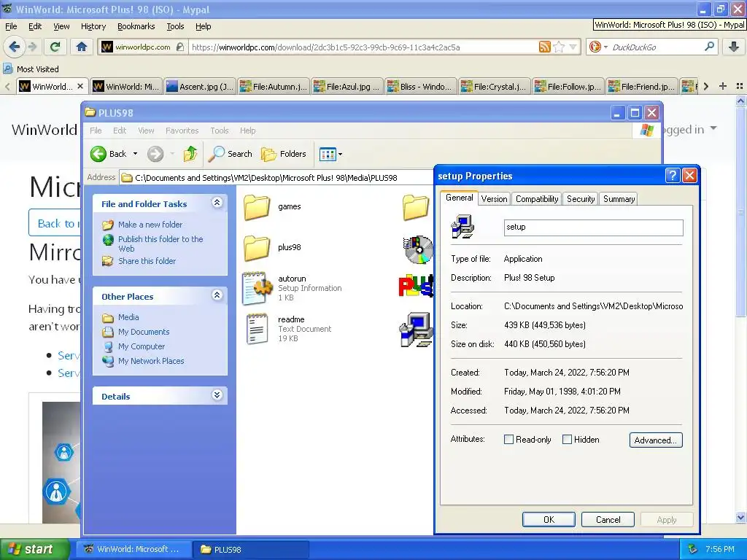
Task: Open Back button history dropdown arrow
Action: [135, 154]
